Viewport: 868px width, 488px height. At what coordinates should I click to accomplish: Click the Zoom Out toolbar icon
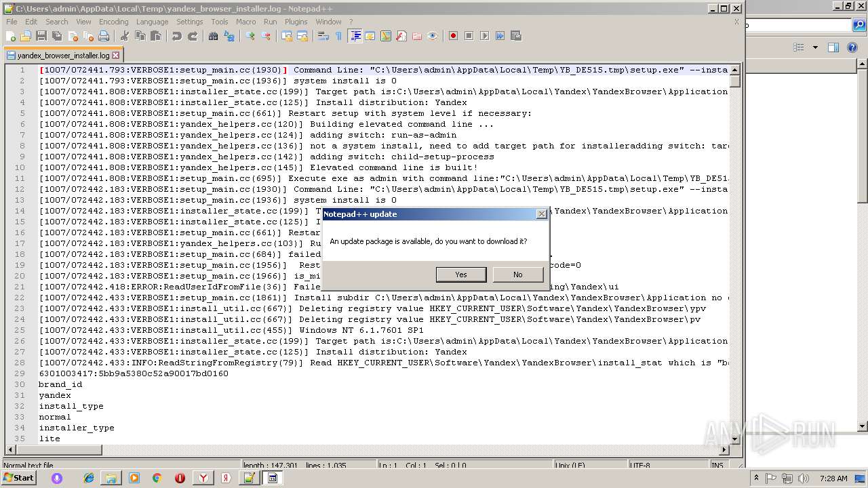coord(266,36)
